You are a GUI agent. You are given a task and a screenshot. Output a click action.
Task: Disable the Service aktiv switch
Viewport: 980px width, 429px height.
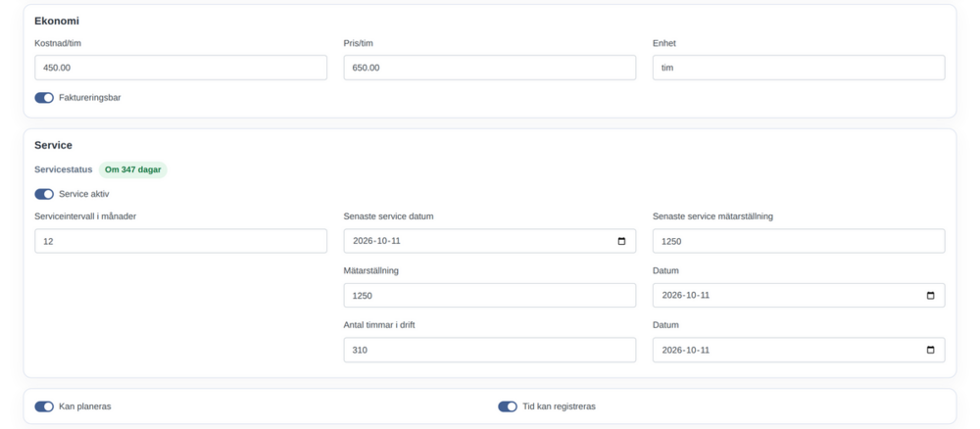[x=44, y=194]
